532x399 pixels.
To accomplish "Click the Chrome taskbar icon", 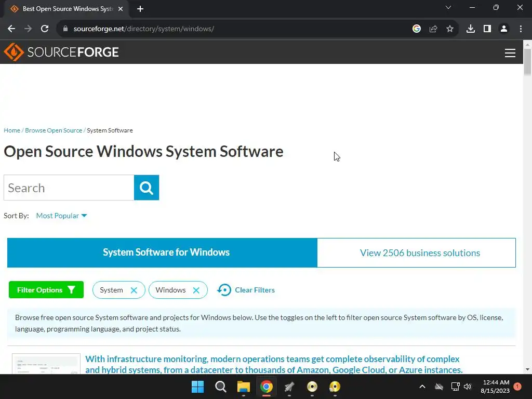I will coord(267,387).
